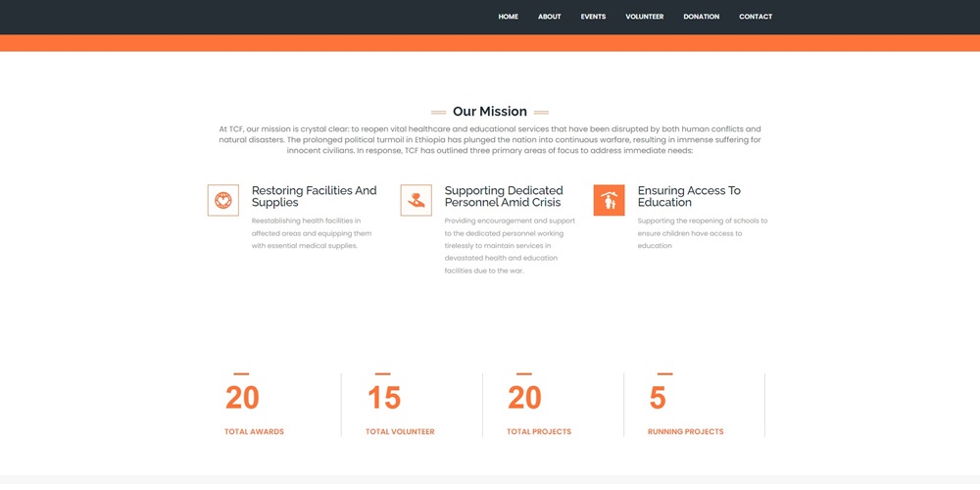The width and height of the screenshot is (980, 490).
Task: Click 'Supporting Dedicated Personnel Amid Crisis' heading
Action: click(x=504, y=196)
